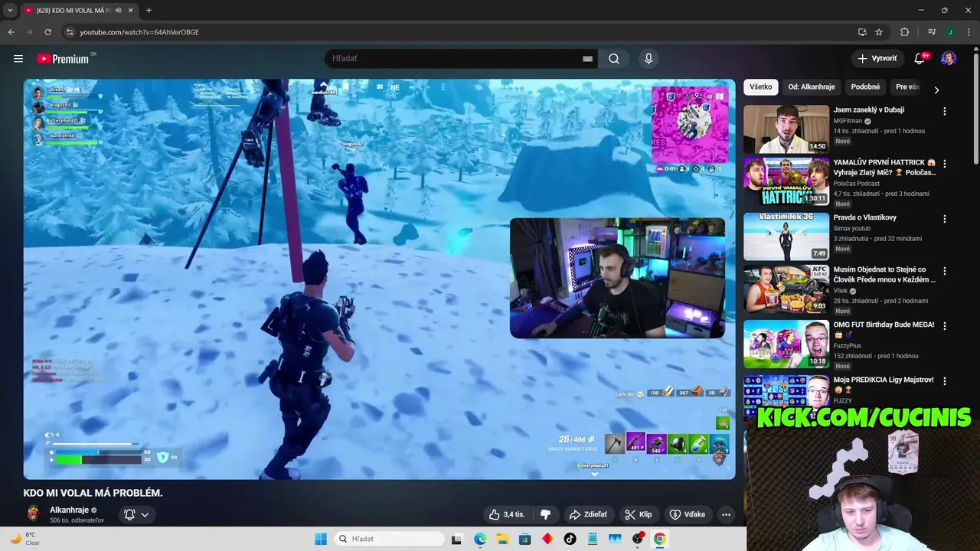Open YouTube notifications bell with 9+ badge
980x551 pixels.
(x=920, y=58)
